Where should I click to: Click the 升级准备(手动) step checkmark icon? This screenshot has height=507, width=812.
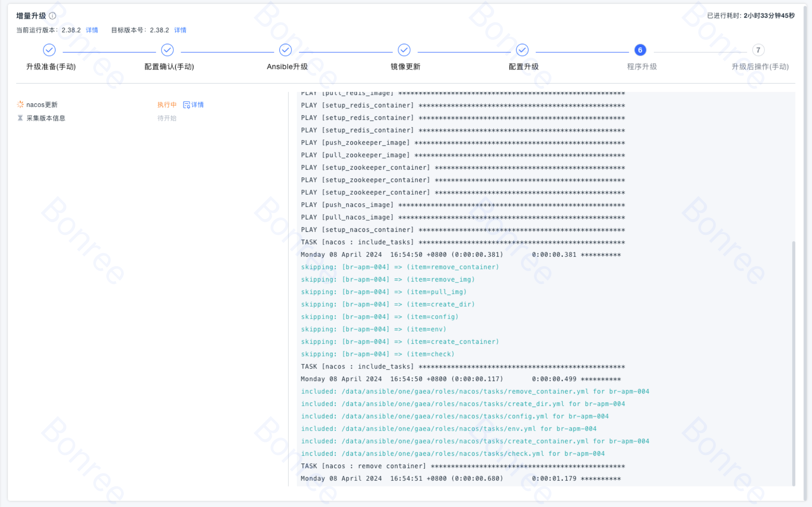[49, 50]
